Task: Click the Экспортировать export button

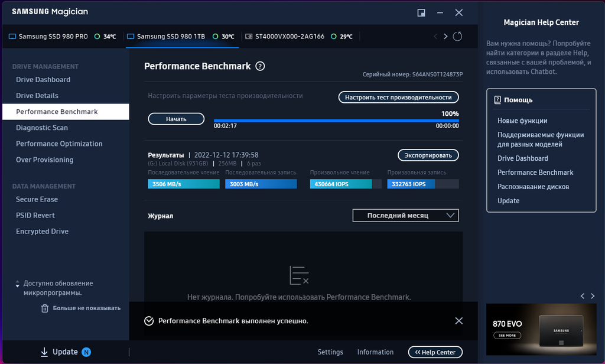Action: [428, 155]
